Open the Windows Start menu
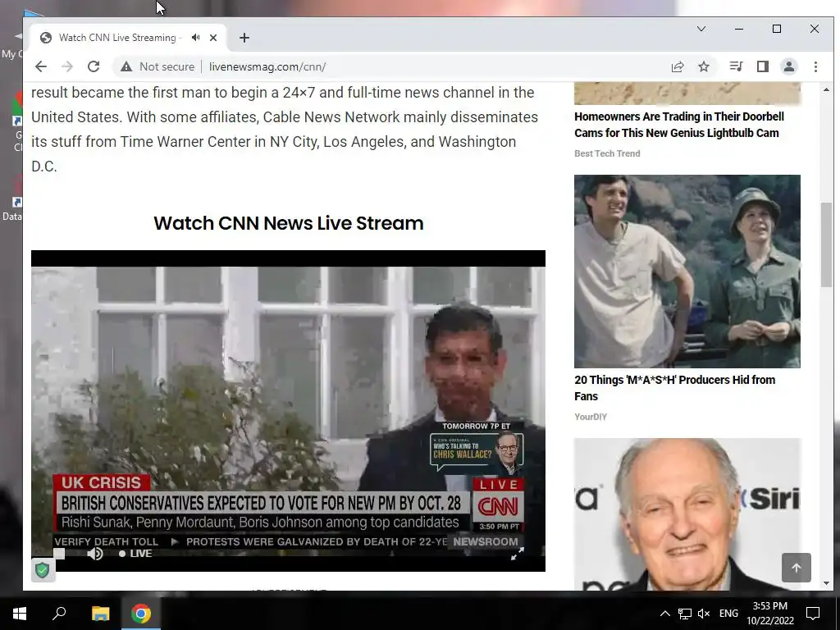 20,614
